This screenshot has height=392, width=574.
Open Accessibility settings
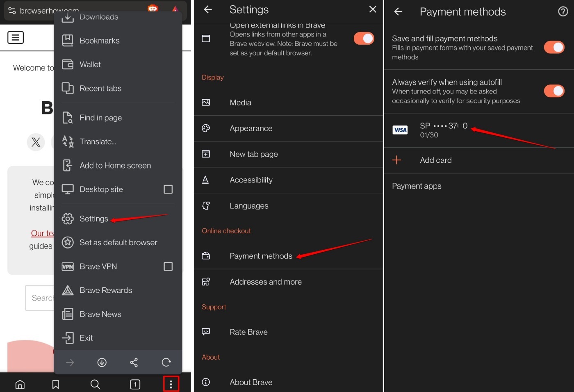click(x=288, y=180)
